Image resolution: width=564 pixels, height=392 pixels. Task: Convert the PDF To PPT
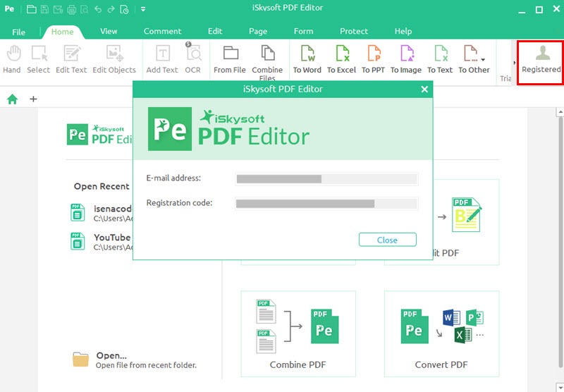tap(374, 59)
